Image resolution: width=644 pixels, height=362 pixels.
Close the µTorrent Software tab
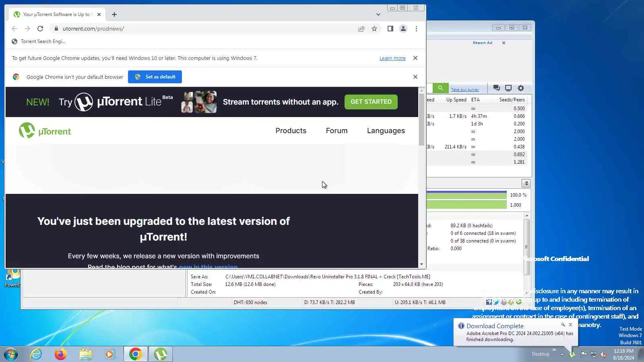99,14
